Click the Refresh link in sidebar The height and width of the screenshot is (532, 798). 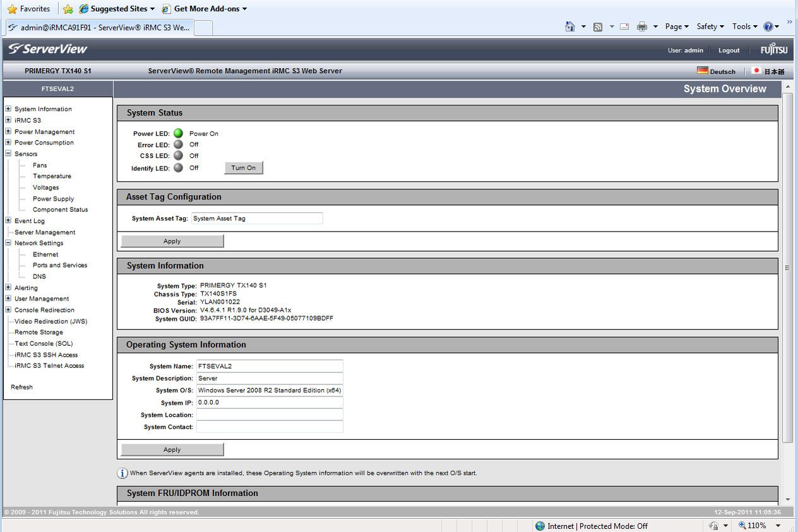pos(21,387)
